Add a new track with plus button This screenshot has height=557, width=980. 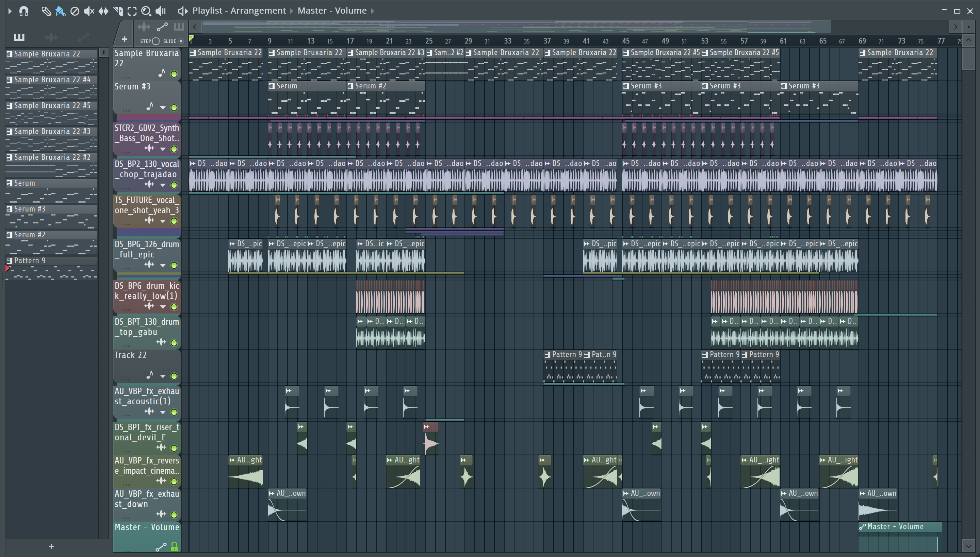click(125, 39)
